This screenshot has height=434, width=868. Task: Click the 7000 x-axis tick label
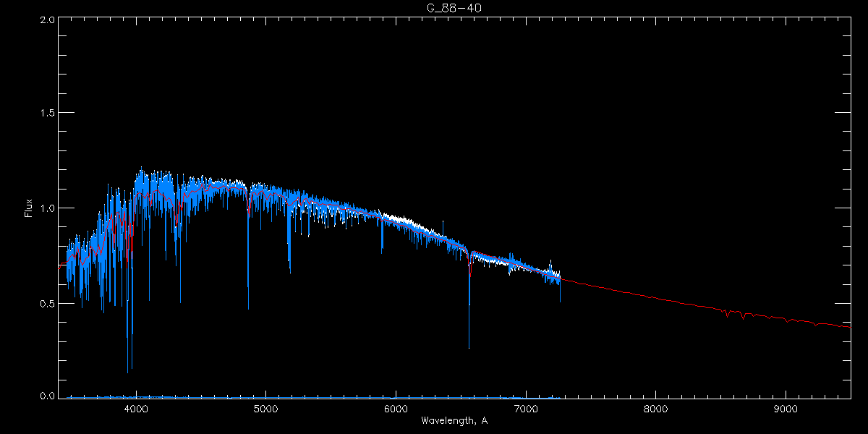tap(526, 409)
